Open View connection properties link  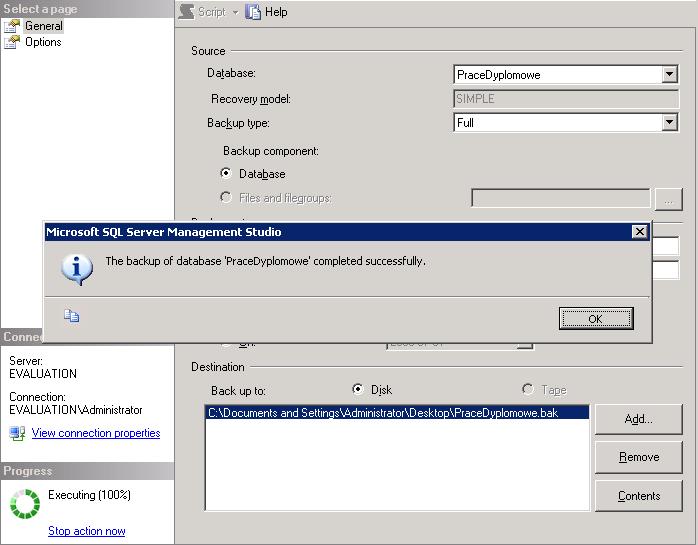point(96,433)
